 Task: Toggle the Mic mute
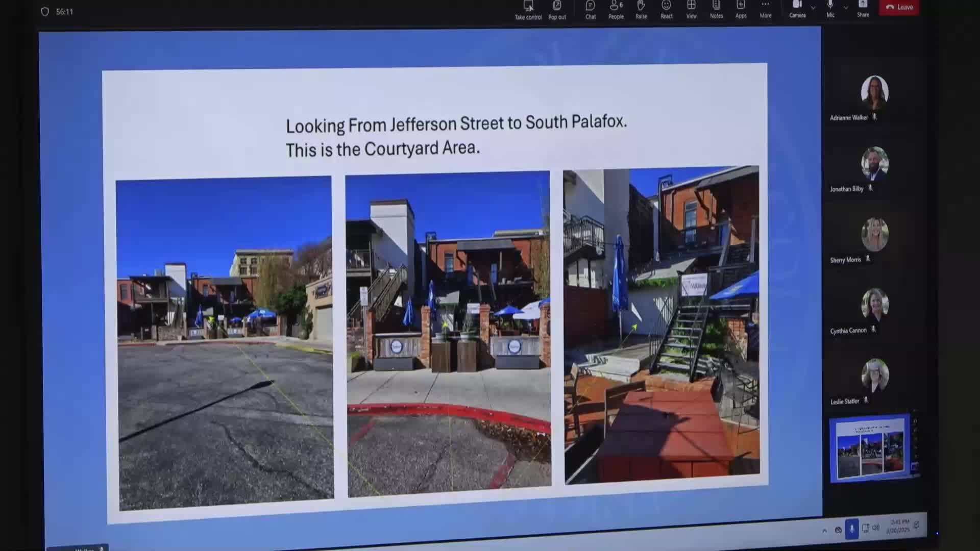click(830, 8)
